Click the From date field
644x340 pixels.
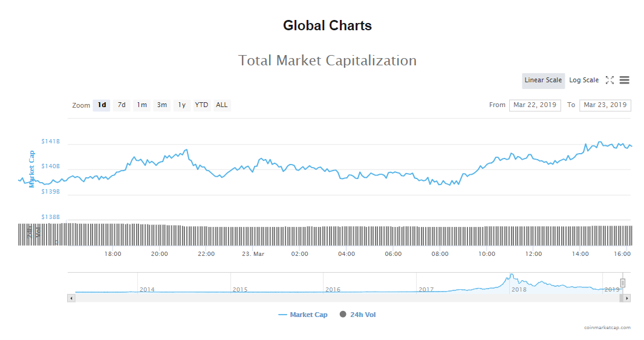pyautogui.click(x=535, y=105)
